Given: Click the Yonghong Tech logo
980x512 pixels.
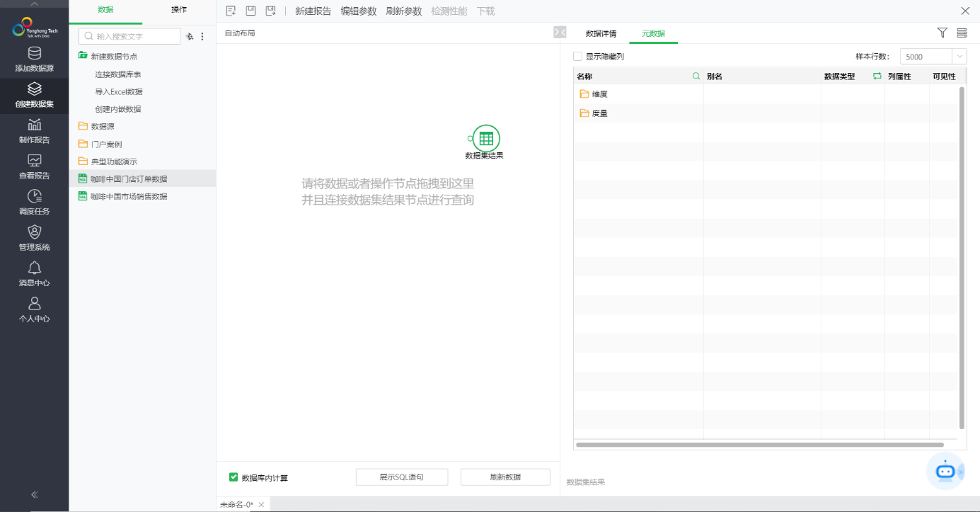Looking at the screenshot, I should click(34, 27).
